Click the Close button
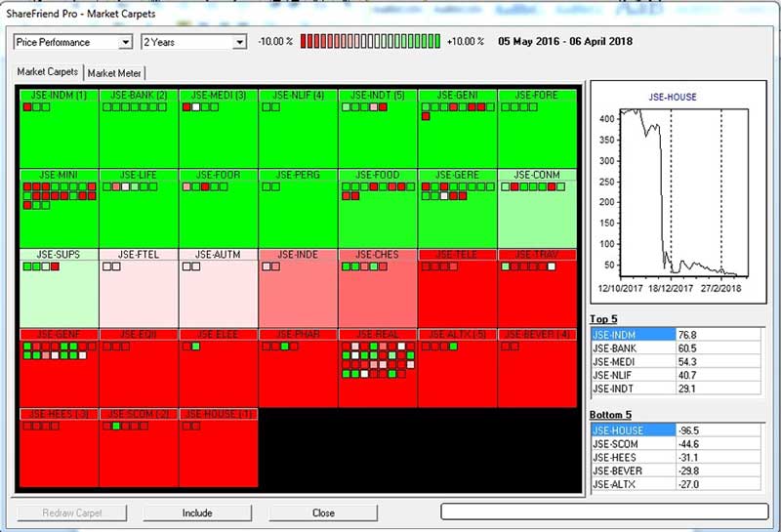The width and height of the screenshot is (781, 532). click(x=323, y=513)
